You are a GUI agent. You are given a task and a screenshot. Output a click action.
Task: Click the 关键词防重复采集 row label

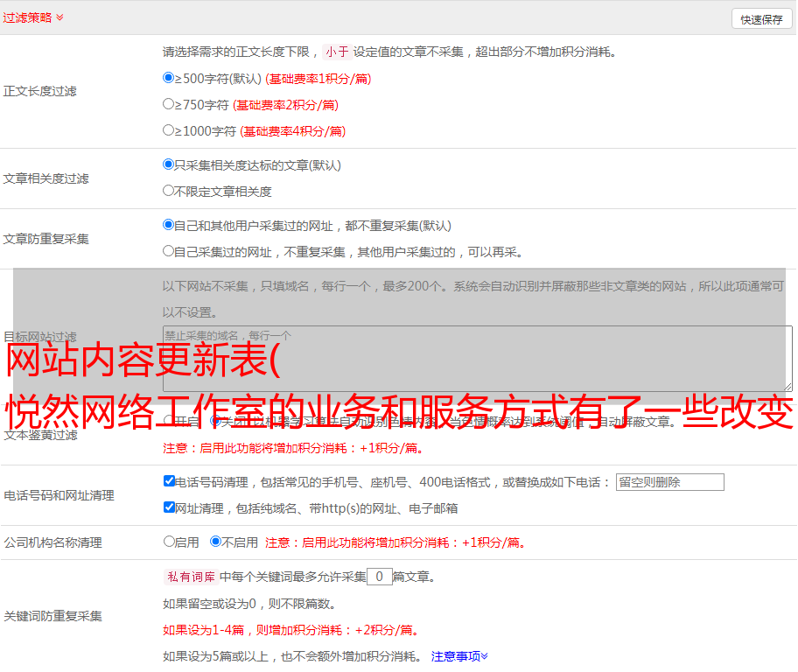coord(52,616)
